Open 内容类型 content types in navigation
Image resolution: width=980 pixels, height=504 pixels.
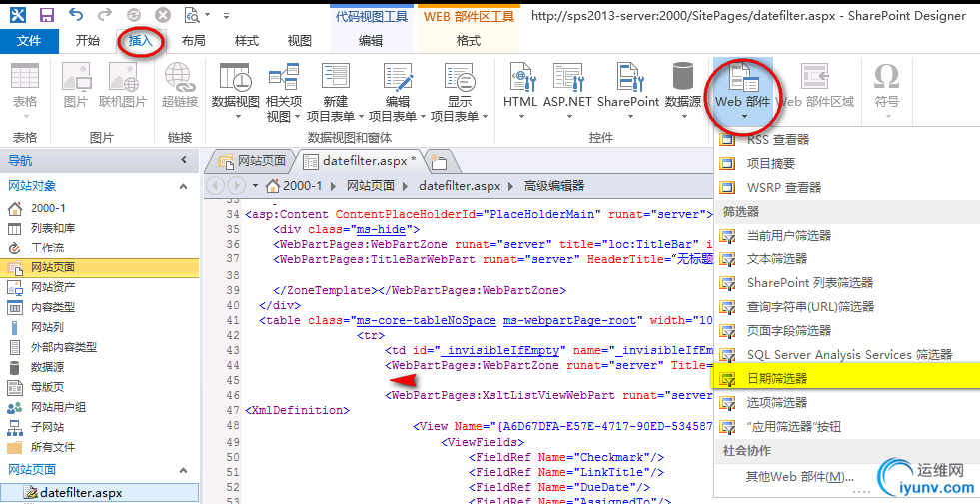point(53,307)
